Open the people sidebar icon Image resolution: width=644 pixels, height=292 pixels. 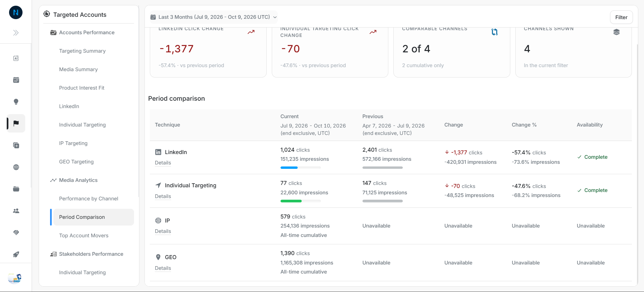[x=16, y=211]
